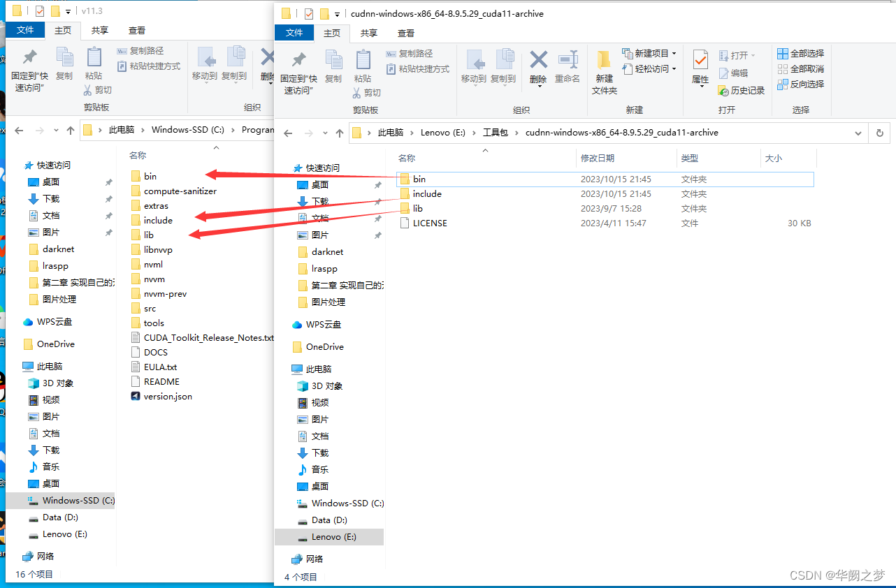This screenshot has width=896, height=588.
Task: Switch to 共享 tab in v11.3 window
Action: (x=100, y=30)
